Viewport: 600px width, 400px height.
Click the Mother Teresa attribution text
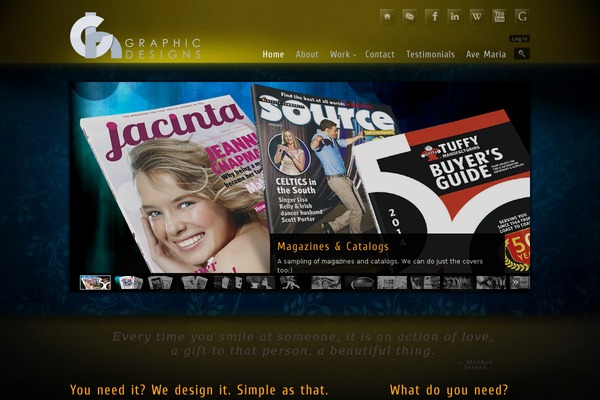click(x=475, y=364)
